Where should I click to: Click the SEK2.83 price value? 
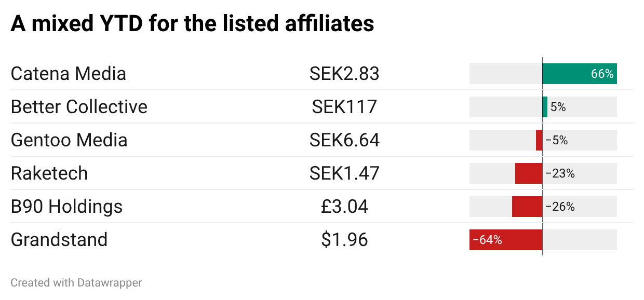tap(344, 74)
